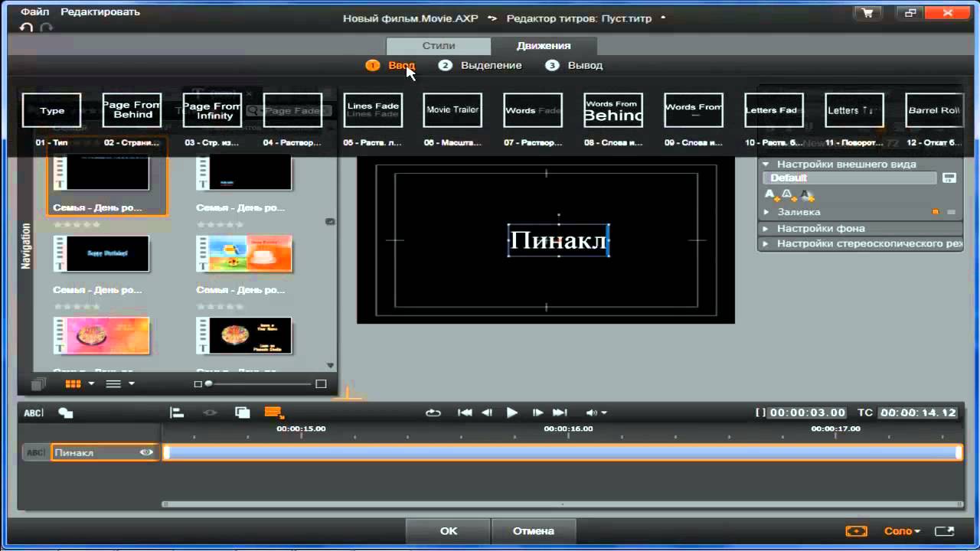Add an edge detail with outlined A icon
The height and width of the screenshot is (551, 980).
click(x=789, y=195)
